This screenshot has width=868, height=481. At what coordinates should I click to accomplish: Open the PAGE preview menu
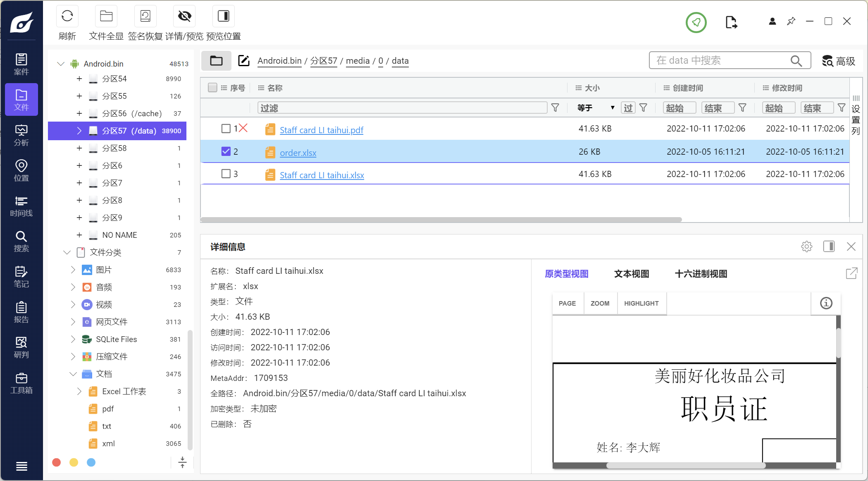[x=567, y=303]
